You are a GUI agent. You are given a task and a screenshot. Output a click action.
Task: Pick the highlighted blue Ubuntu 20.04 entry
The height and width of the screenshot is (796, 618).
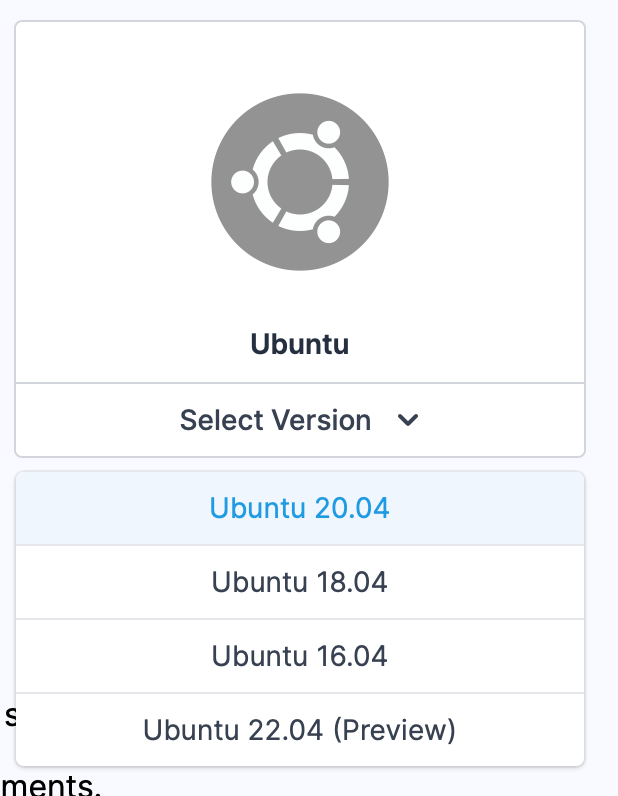coord(300,508)
